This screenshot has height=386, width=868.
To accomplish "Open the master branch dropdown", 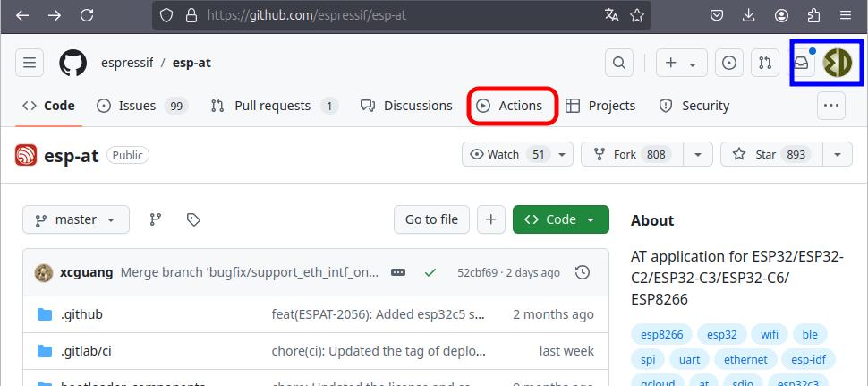I will (x=76, y=219).
